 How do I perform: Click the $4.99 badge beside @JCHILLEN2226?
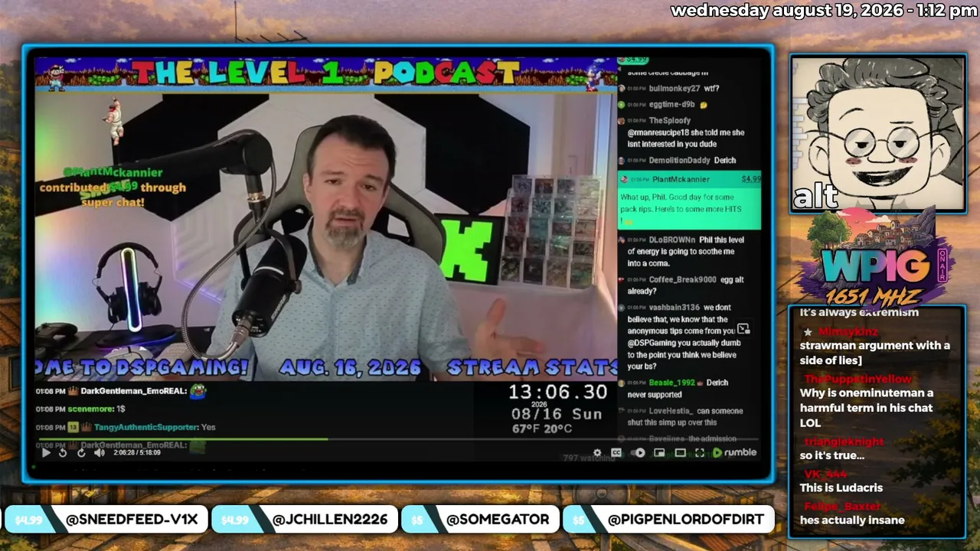tap(234, 520)
